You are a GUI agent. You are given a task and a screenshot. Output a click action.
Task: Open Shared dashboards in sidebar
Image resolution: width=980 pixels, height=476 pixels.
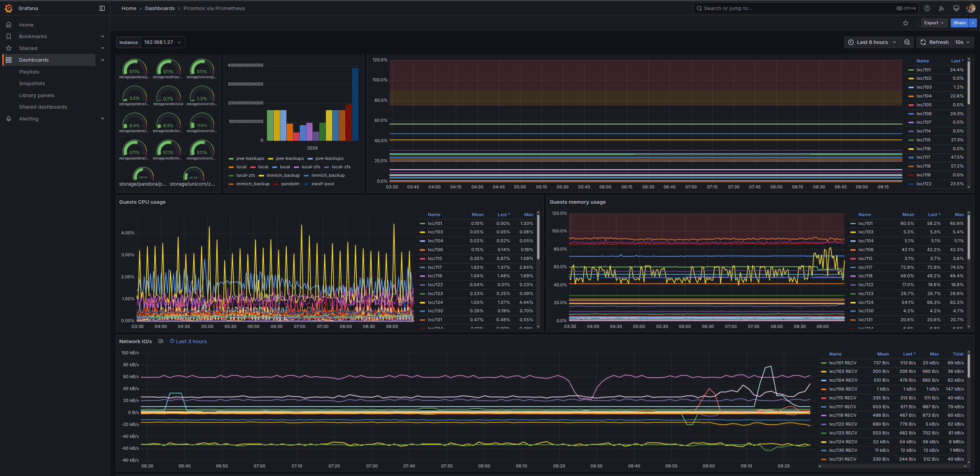[43, 107]
